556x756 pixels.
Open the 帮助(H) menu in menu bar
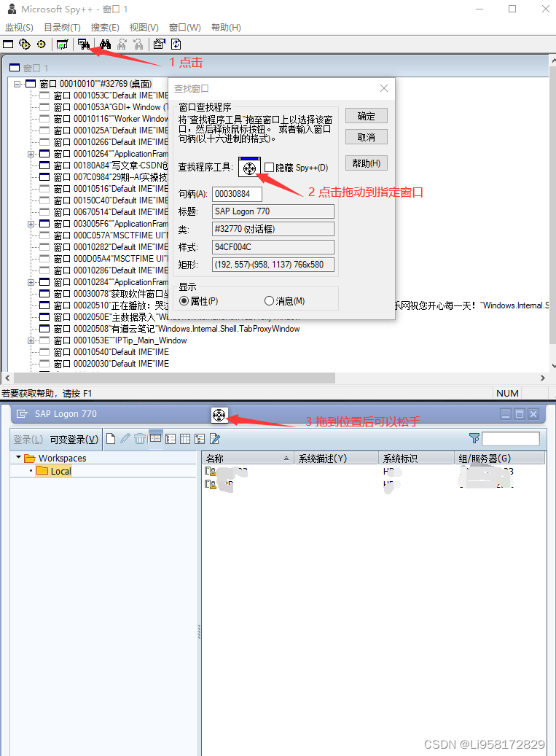coord(226,28)
